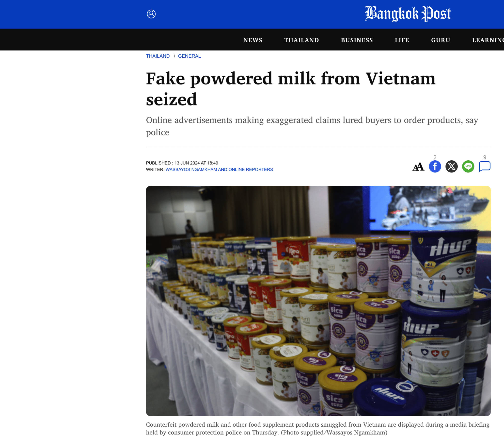Click the article headline about fake powdered milk
This screenshot has height=436, width=504.
click(x=291, y=89)
